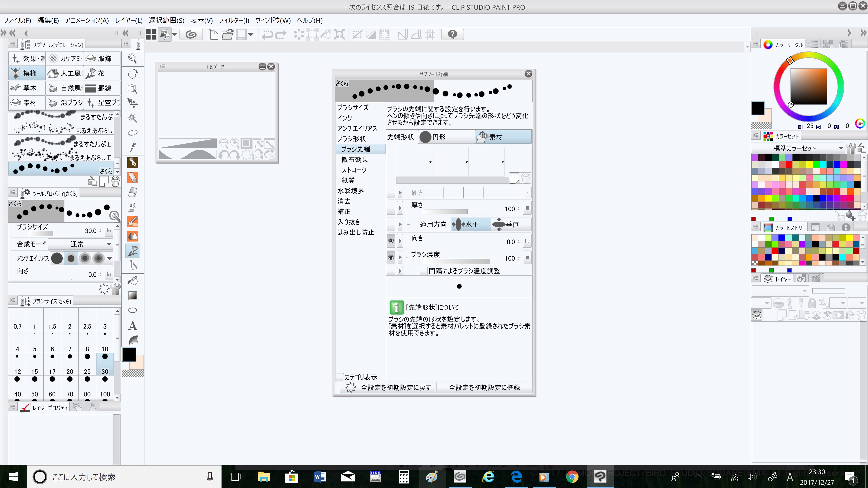Select 散布効果 category in list

coord(354,160)
